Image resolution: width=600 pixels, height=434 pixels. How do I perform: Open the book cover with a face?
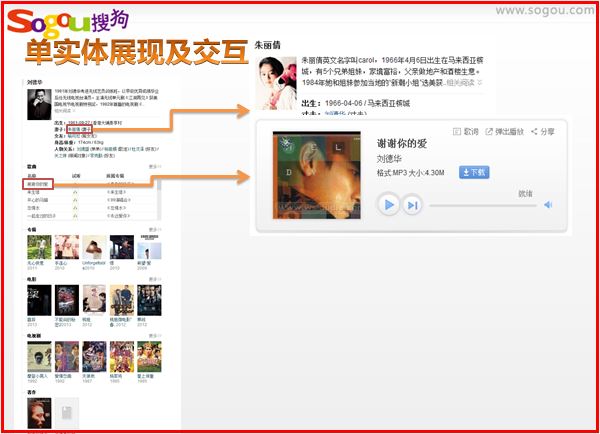click(39, 413)
